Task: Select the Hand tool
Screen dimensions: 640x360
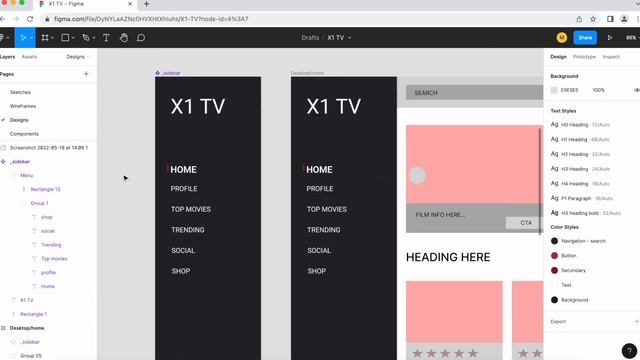Action: [x=124, y=38]
